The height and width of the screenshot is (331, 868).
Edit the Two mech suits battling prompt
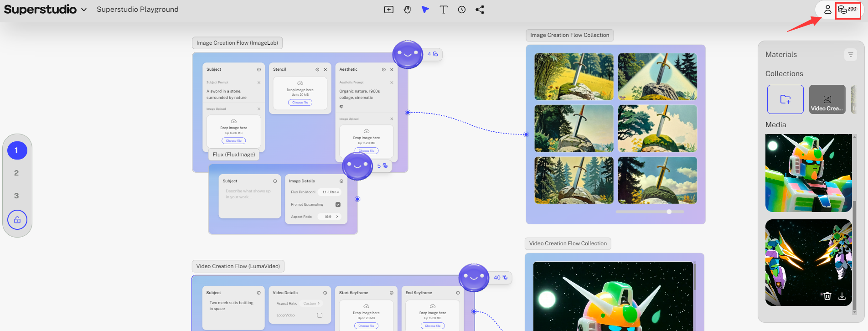[x=232, y=306]
